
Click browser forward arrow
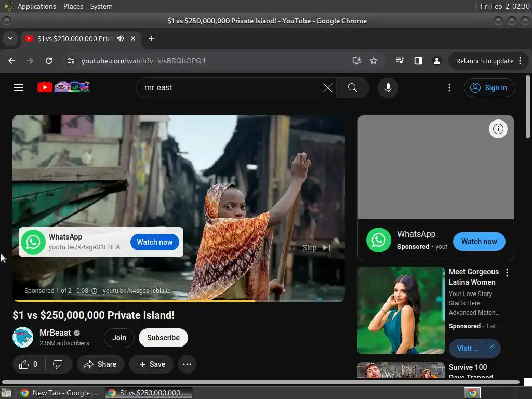[x=30, y=61]
